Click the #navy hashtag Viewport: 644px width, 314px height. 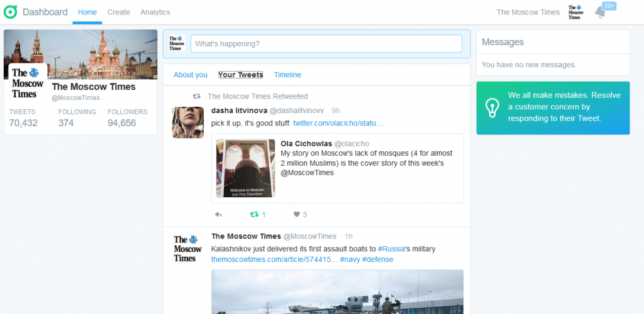click(350, 259)
